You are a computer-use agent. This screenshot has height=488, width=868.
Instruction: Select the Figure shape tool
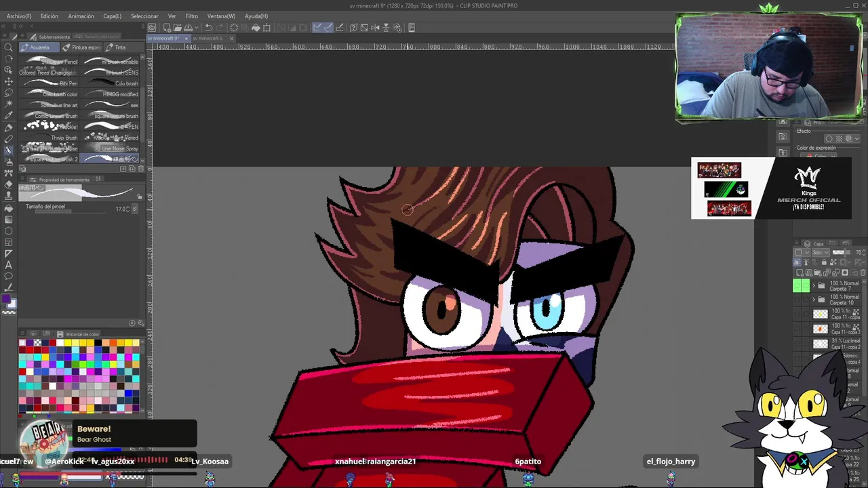tap(8, 231)
